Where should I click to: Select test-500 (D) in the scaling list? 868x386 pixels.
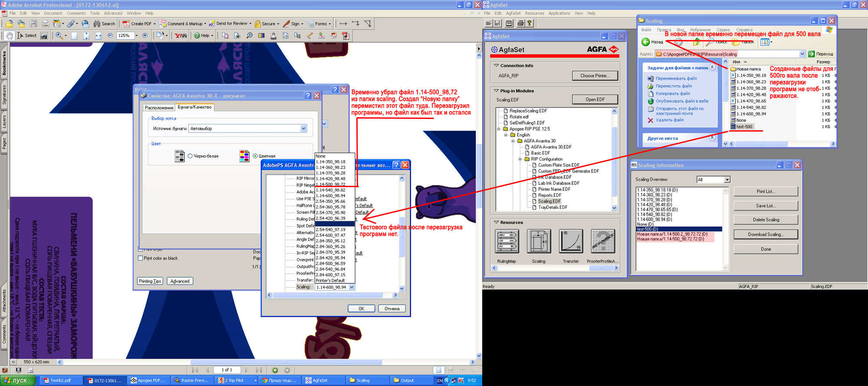click(x=679, y=229)
